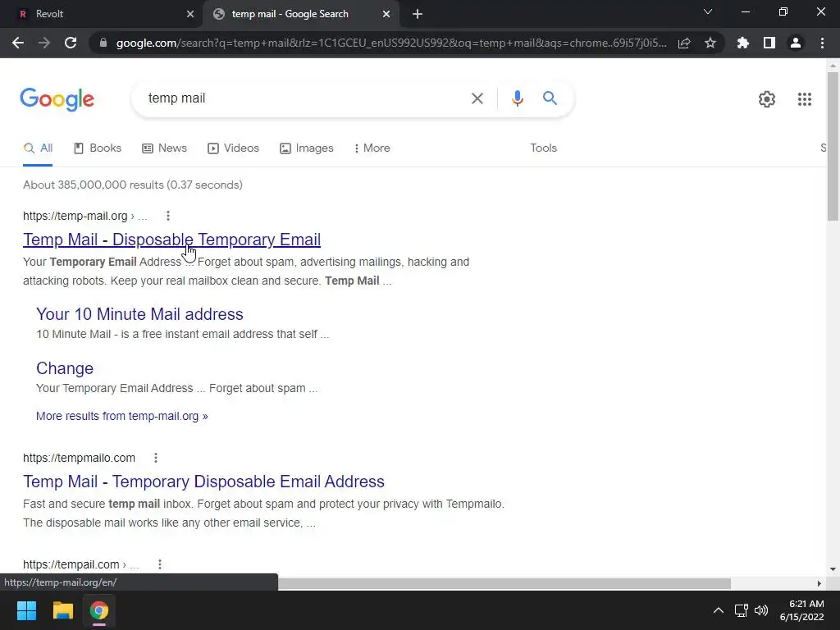Open a new tab with the plus button
The height and width of the screenshot is (630, 840).
[x=418, y=14]
